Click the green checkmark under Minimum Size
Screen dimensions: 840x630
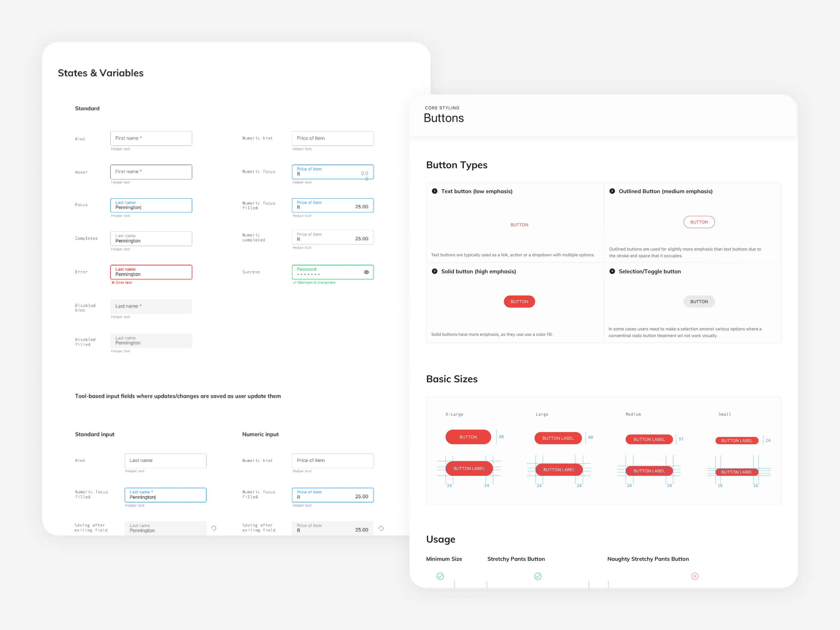(440, 576)
